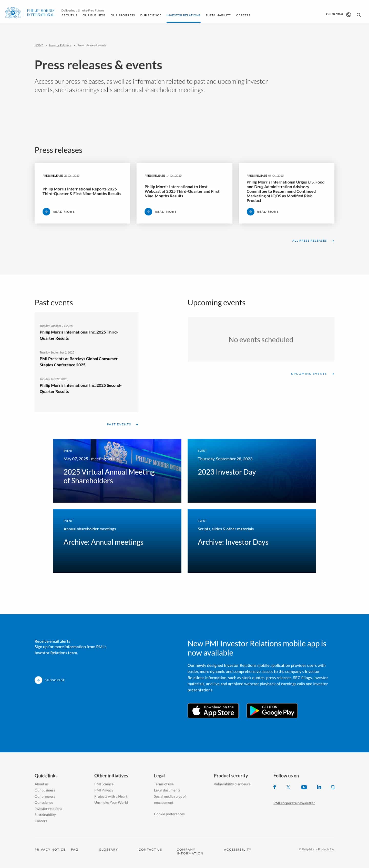This screenshot has width=369, height=868.
Task: Open the IQOS Modified Risk Product press release
Action: point(285,191)
